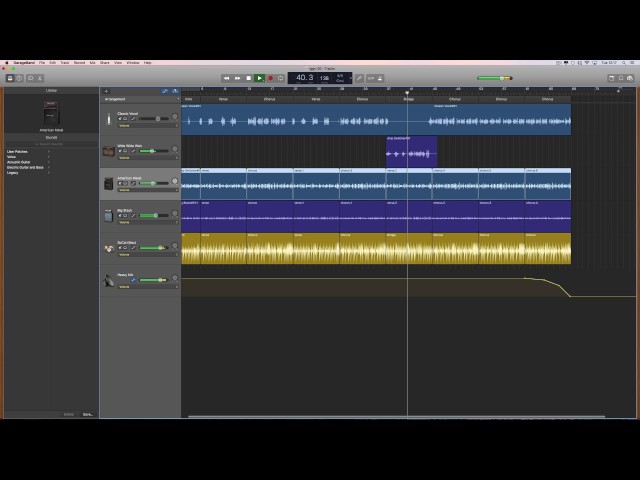Image resolution: width=640 pixels, height=480 pixels.
Task: Open the Share menu
Action: [105, 63]
